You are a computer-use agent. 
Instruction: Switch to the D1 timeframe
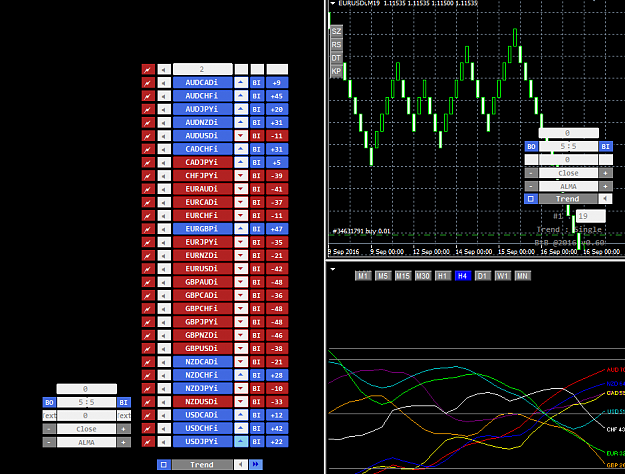tap(482, 276)
